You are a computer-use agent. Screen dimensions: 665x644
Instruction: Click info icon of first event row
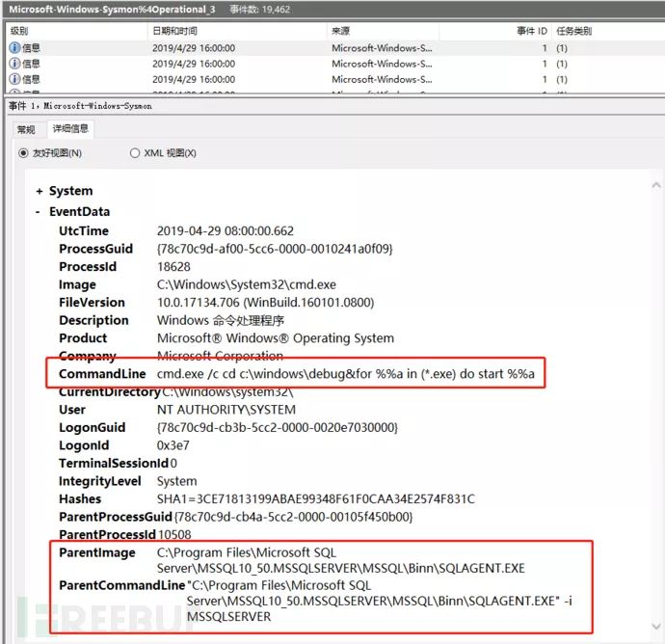[14, 47]
